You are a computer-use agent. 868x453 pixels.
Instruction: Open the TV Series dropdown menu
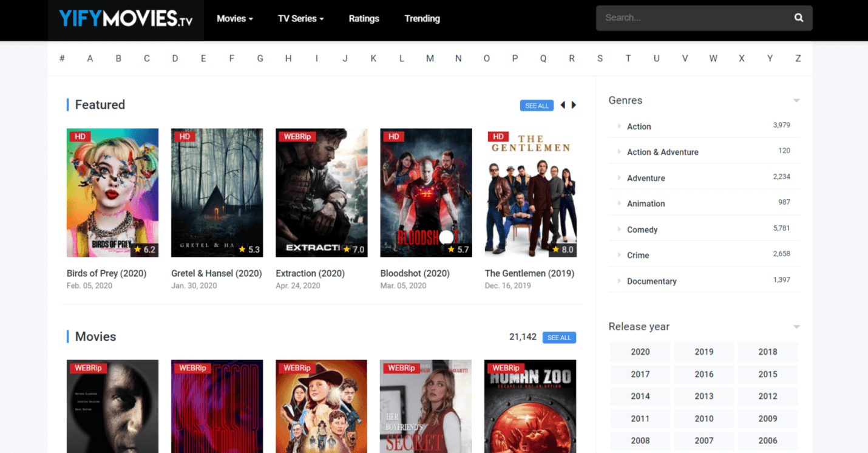click(x=300, y=18)
